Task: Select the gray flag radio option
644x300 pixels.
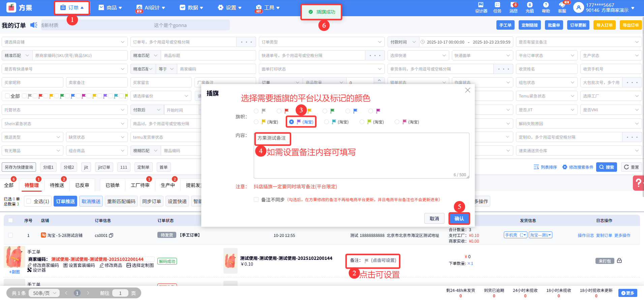Action: click(x=256, y=111)
